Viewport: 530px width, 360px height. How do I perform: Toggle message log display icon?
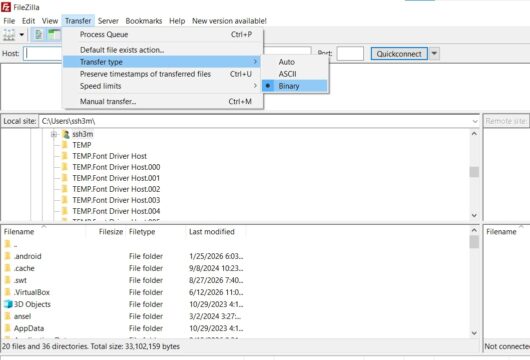pyautogui.click(x=39, y=34)
